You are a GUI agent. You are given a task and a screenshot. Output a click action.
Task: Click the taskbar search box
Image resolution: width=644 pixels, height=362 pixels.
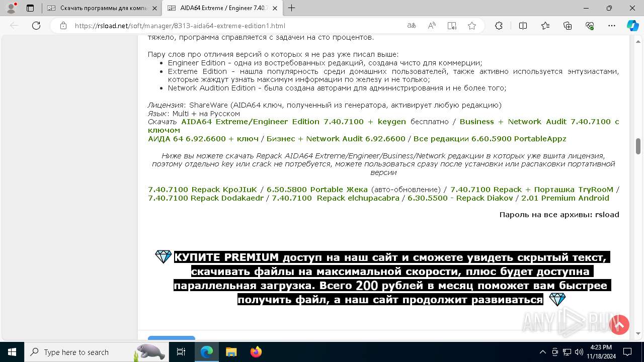(96, 352)
